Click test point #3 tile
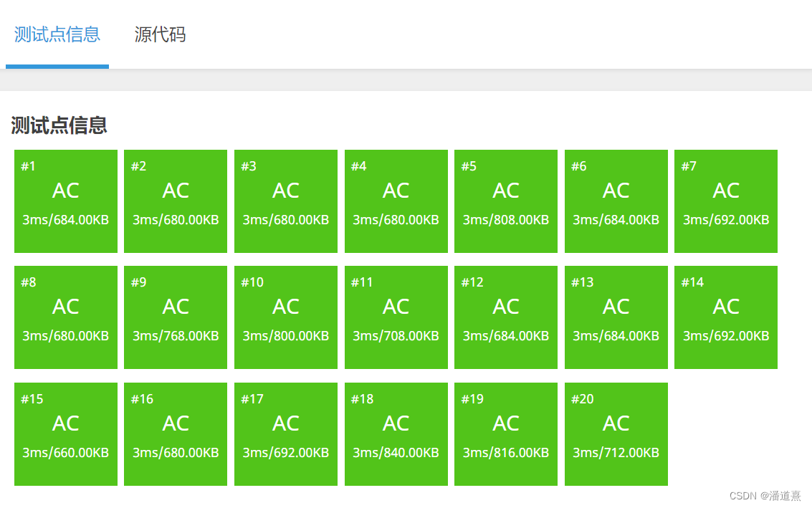 click(x=286, y=201)
